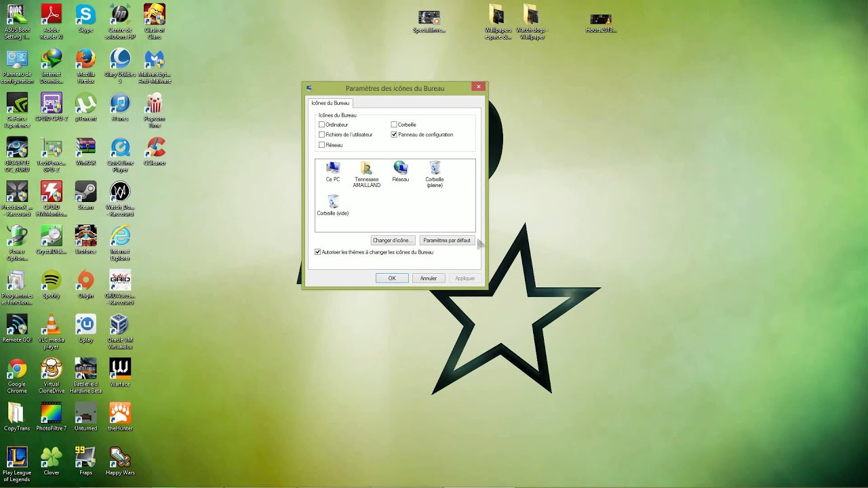868x488 pixels.
Task: Select Play League of Legends icon
Action: click(x=17, y=464)
